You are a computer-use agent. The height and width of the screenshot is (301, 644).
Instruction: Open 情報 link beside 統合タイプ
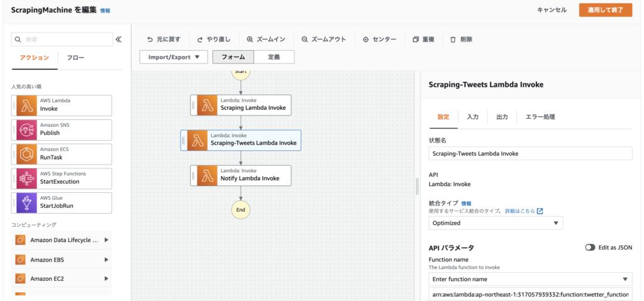click(x=466, y=203)
